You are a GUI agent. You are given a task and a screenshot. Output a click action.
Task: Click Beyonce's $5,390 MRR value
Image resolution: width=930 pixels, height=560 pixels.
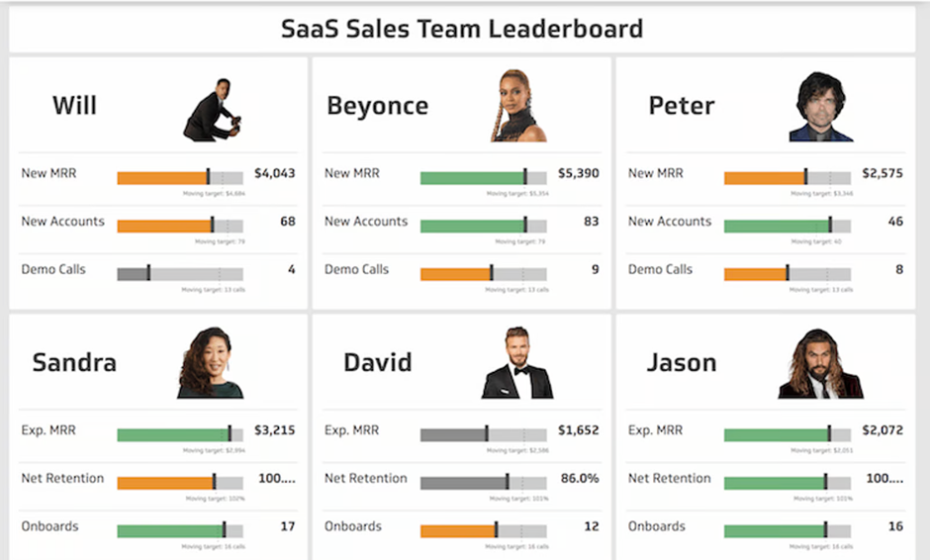click(x=578, y=173)
